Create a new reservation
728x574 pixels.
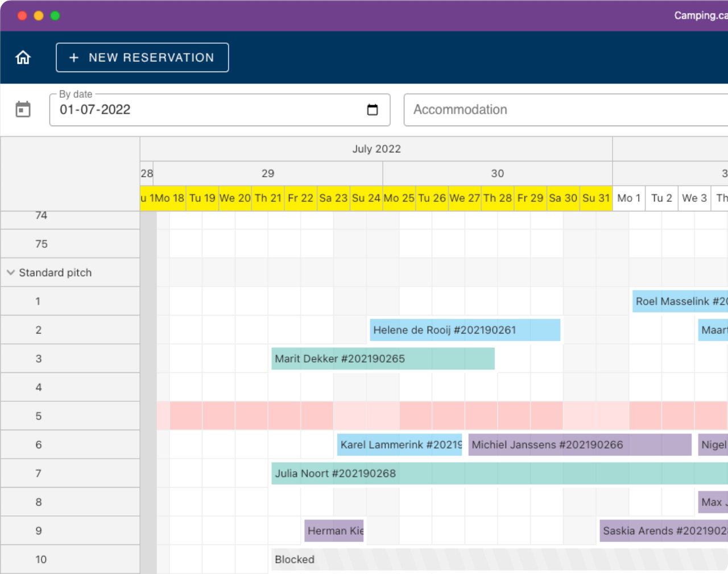(x=142, y=57)
